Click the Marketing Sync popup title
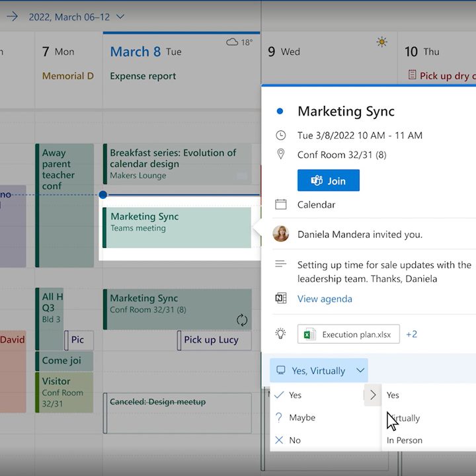The height and width of the screenshot is (476, 476). click(346, 112)
